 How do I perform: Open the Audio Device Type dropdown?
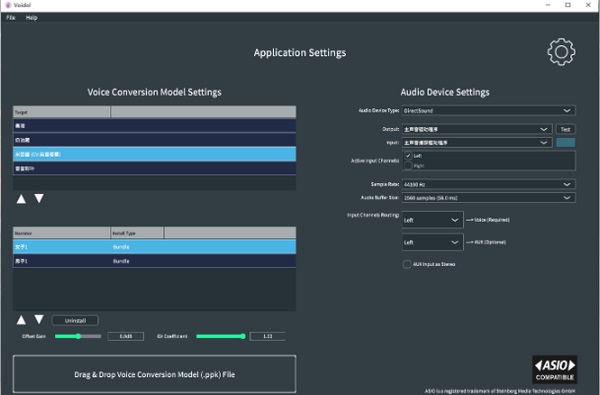[488, 111]
